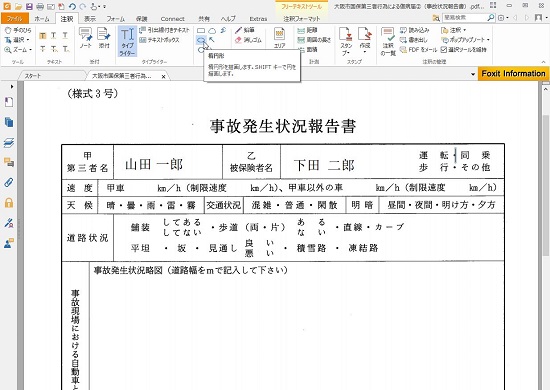550x390 pixels.
Task: Click the Print icon in quick access toolbar
Action: tap(40, 6)
